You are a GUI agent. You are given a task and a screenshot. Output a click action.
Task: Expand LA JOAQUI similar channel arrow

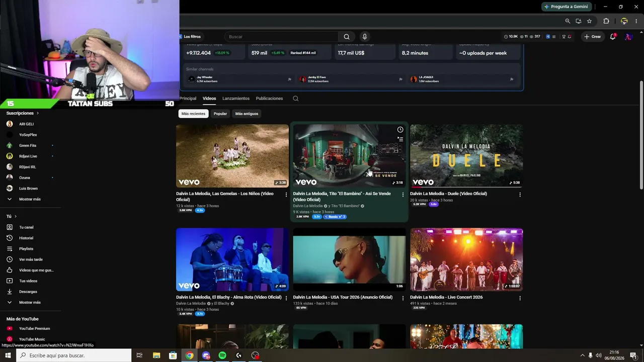(x=512, y=79)
